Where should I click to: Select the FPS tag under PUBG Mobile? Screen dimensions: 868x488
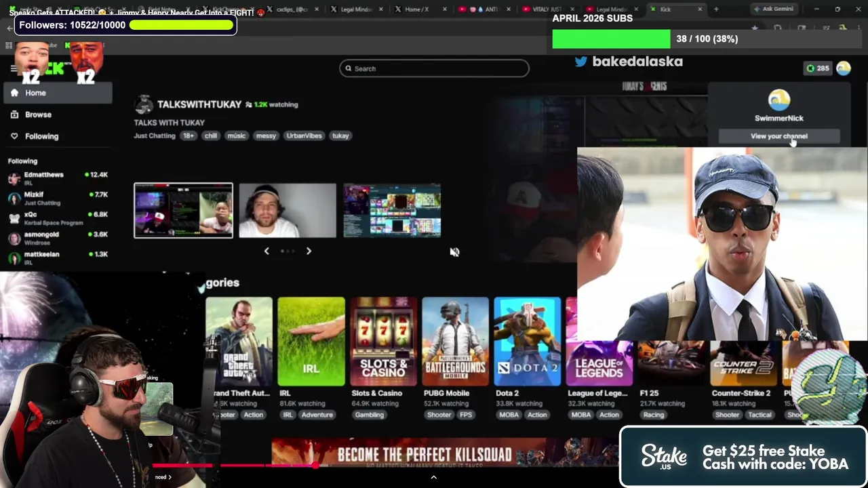pyautogui.click(x=466, y=415)
